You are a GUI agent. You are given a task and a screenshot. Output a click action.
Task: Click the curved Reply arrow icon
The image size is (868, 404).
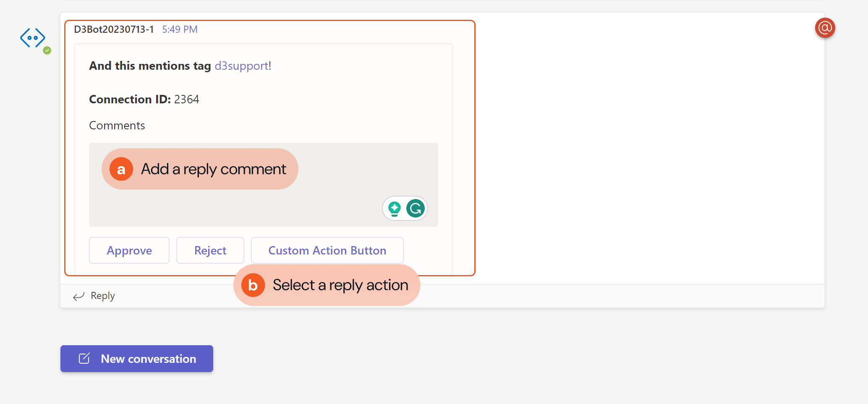pos(78,296)
